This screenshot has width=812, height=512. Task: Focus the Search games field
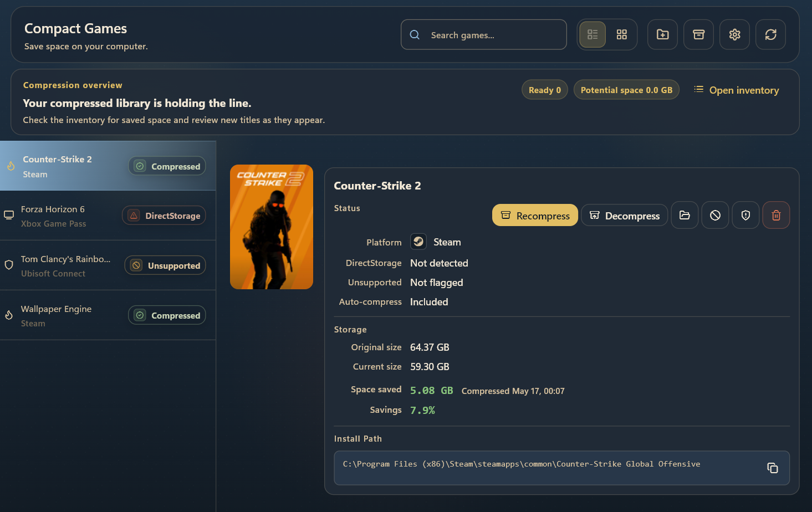484,34
